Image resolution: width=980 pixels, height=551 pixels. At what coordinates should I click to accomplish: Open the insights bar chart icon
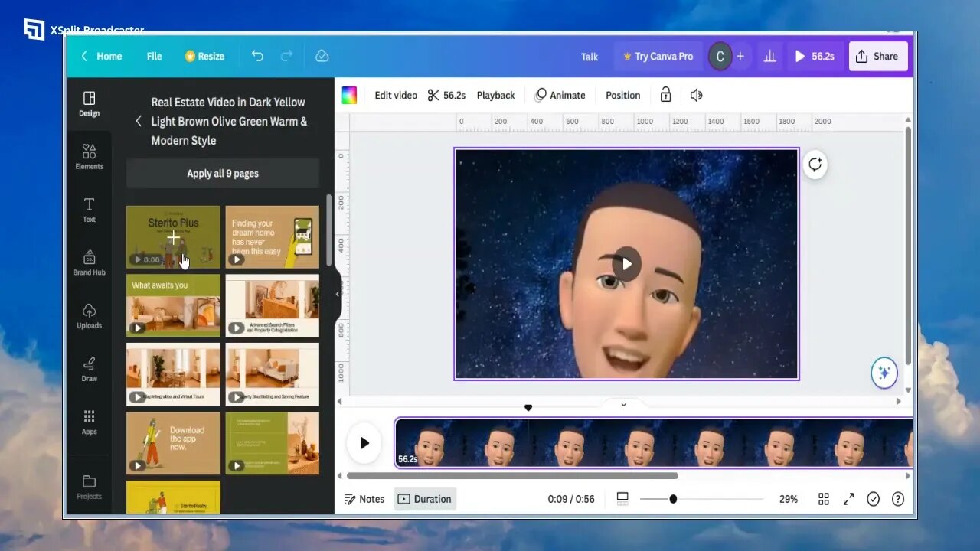[769, 56]
